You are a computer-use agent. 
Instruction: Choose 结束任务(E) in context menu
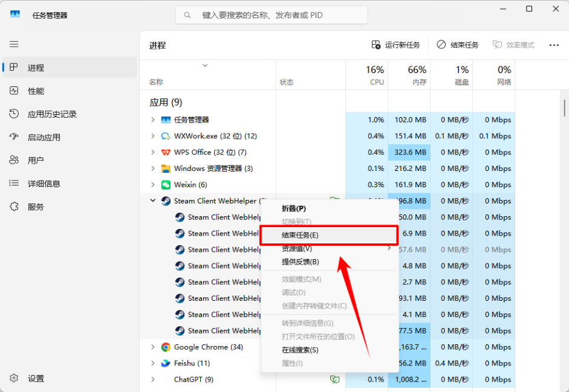[x=330, y=235]
